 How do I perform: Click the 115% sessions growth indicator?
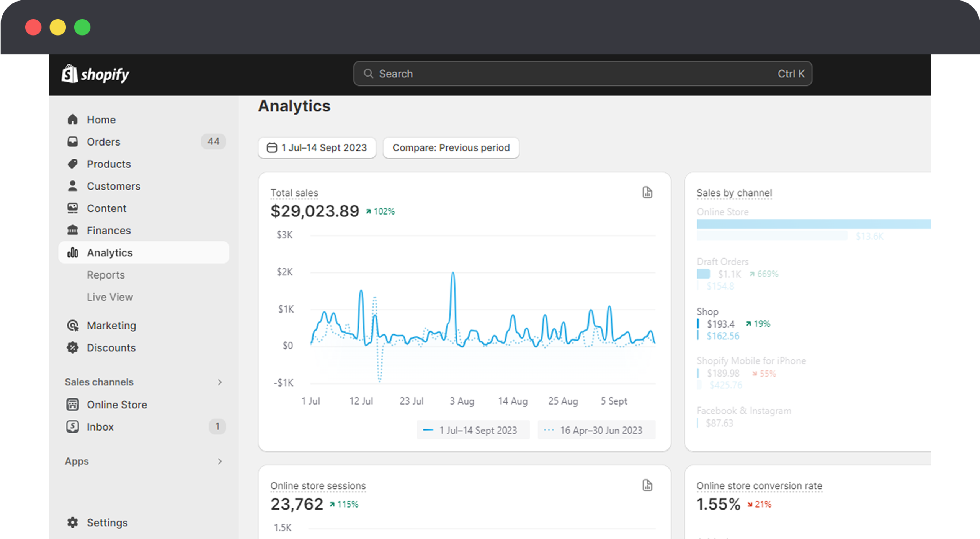click(344, 505)
